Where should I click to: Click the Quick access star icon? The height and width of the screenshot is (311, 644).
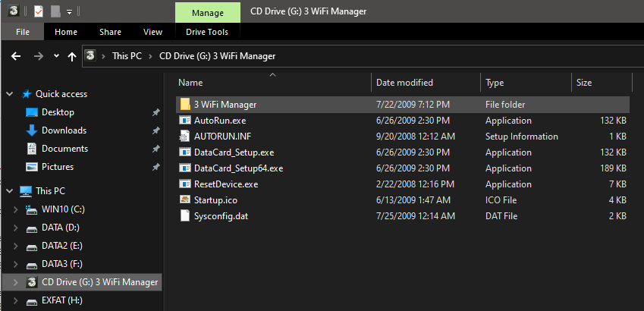(x=27, y=95)
